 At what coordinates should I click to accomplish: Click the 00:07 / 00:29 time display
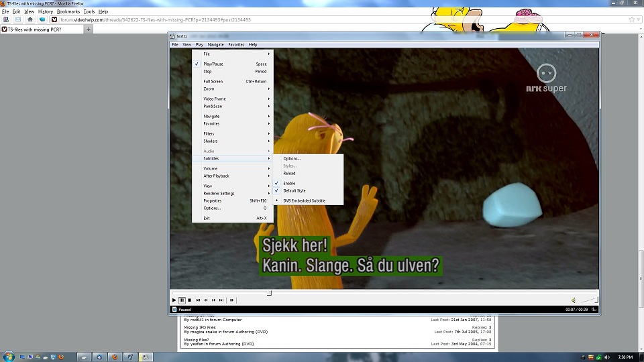click(x=577, y=310)
